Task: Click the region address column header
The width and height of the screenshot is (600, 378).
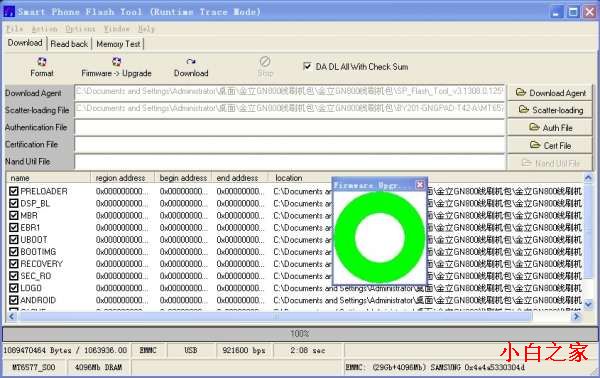Action: pos(122,178)
